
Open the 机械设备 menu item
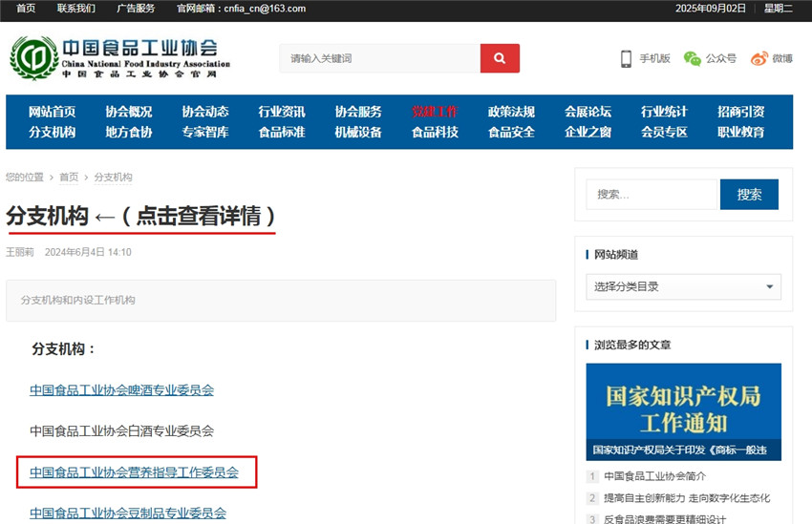[358, 133]
